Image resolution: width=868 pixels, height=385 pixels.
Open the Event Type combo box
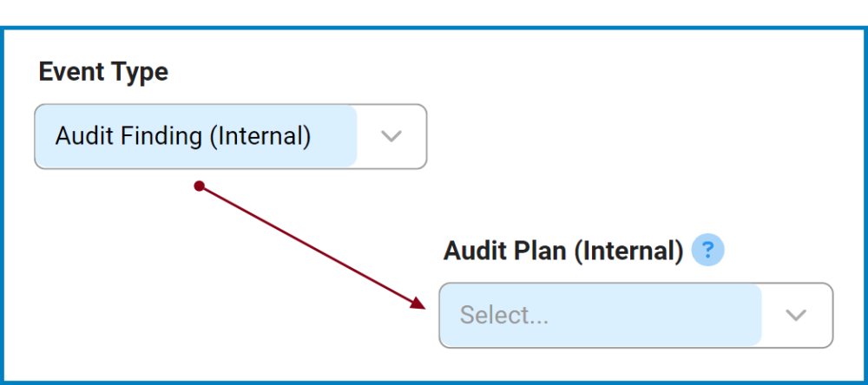(x=231, y=136)
